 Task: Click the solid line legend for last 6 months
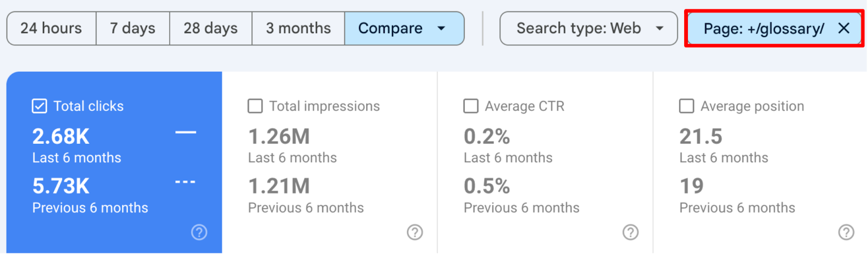coord(186,132)
